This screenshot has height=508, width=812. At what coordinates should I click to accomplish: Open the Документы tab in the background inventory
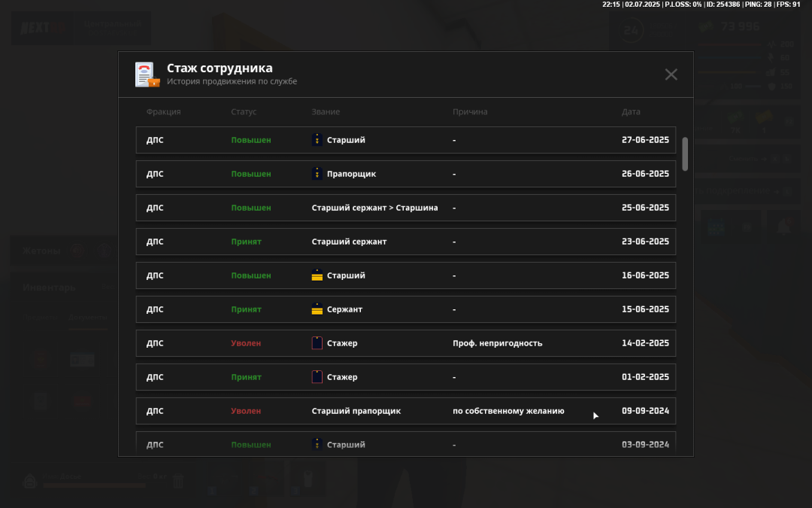(x=88, y=318)
